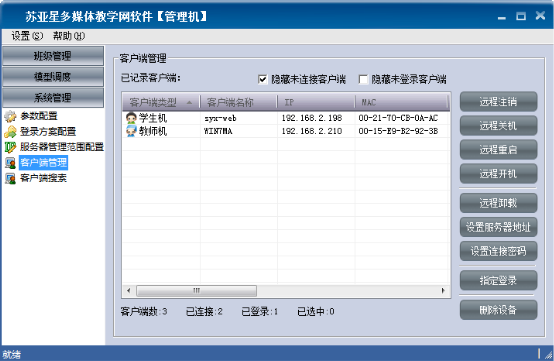Click sort arrow on 客户端类型 column
554x361 pixels.
pyautogui.click(x=189, y=102)
